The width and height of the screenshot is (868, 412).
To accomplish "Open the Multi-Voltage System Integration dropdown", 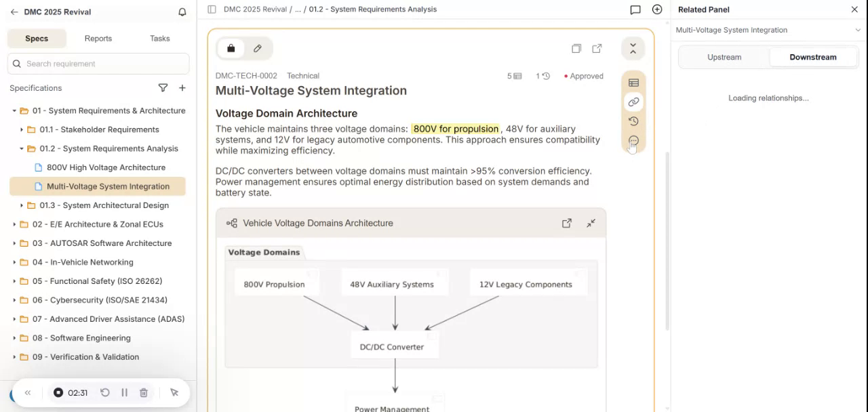I will (857, 30).
